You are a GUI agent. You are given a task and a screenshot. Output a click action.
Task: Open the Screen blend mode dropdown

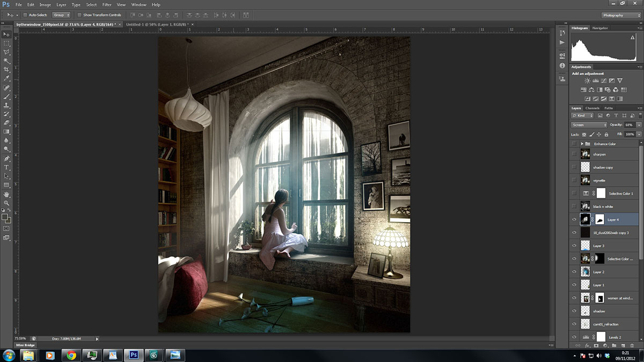(x=589, y=125)
